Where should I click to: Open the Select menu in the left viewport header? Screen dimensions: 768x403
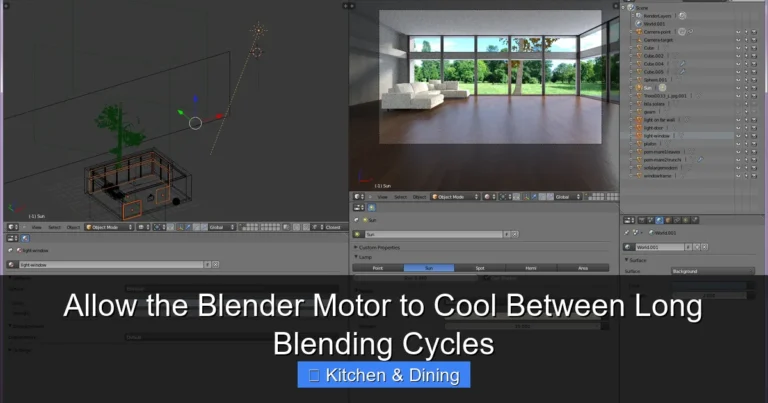(x=54, y=227)
